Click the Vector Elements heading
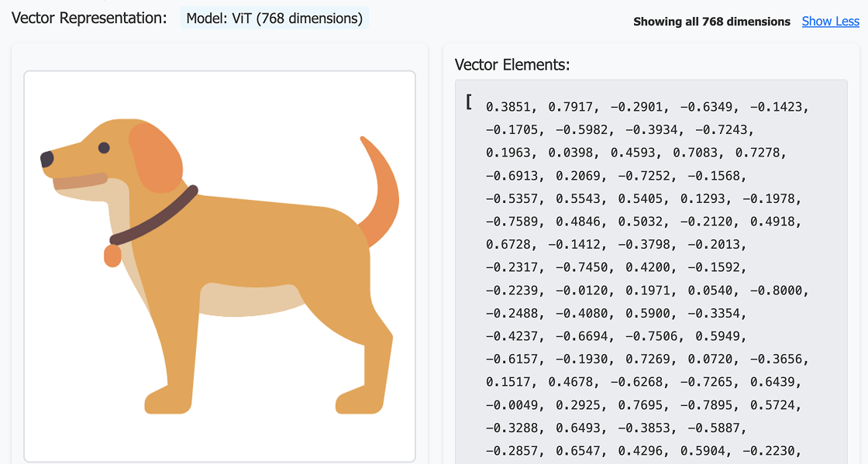 512,65
